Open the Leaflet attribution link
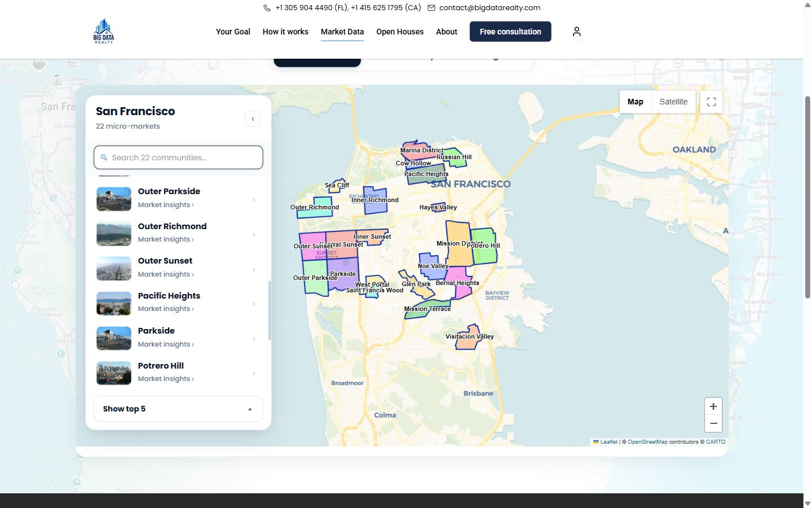 (605, 442)
